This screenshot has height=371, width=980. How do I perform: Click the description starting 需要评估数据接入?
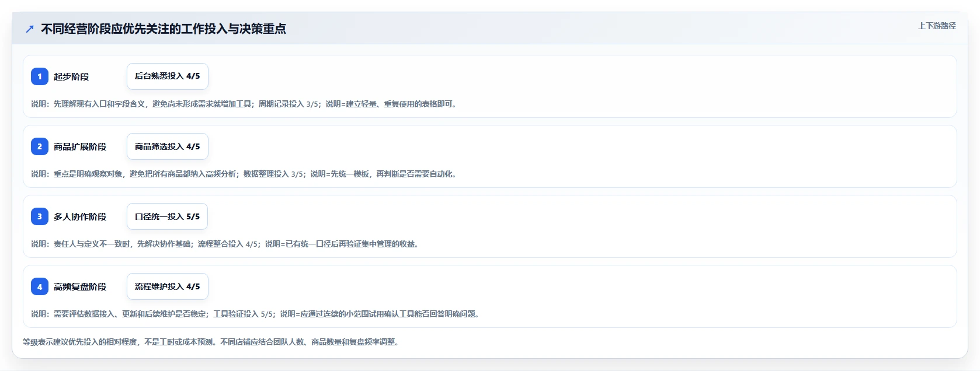pos(257,314)
